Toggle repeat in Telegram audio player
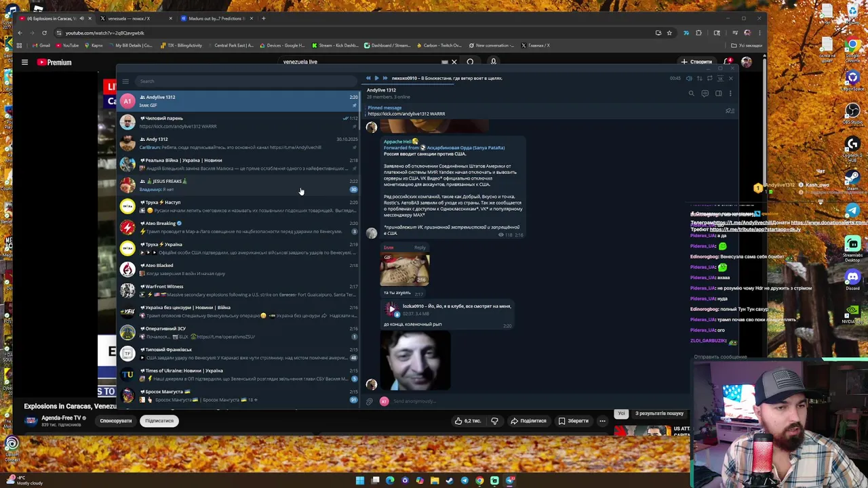Viewport: 868px width, 488px height. (709, 79)
